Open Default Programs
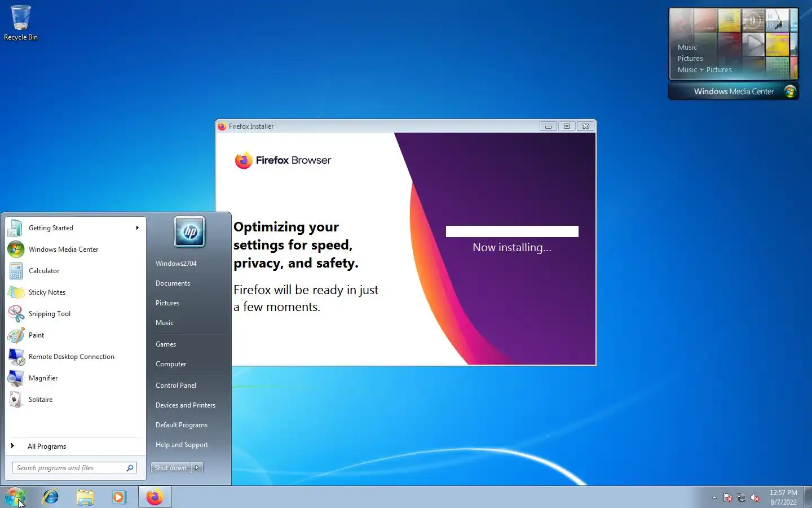This screenshot has height=508, width=812. [x=182, y=425]
